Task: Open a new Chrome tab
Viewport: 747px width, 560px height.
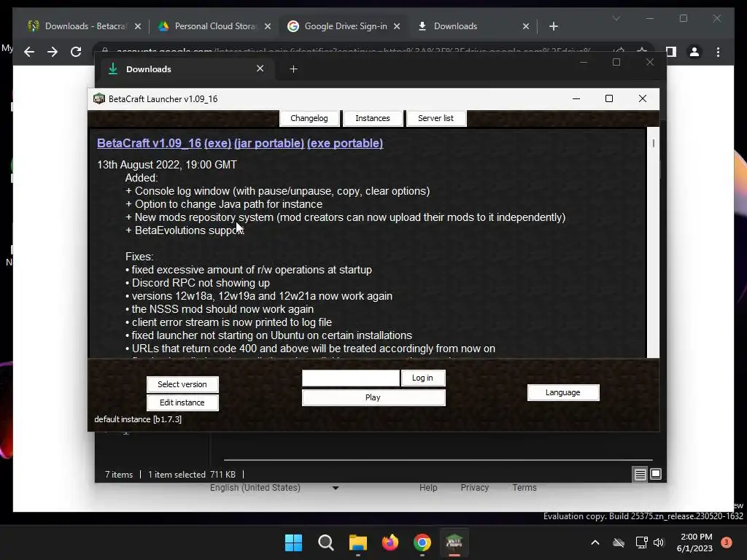Action: point(553,26)
